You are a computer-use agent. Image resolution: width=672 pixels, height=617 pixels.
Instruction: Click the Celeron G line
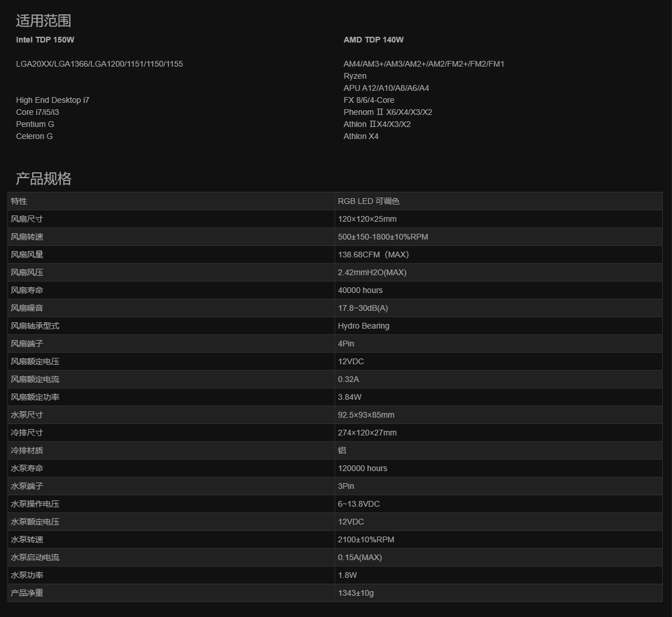pos(34,136)
